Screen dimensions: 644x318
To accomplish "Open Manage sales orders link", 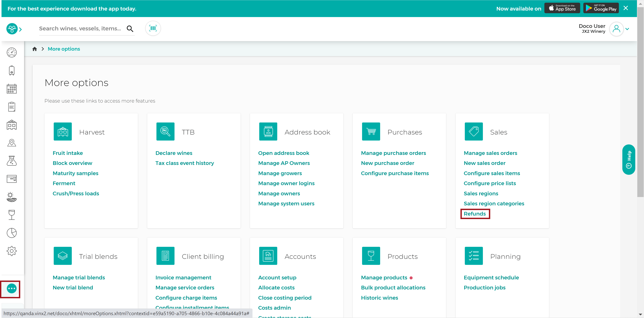I will (491, 153).
